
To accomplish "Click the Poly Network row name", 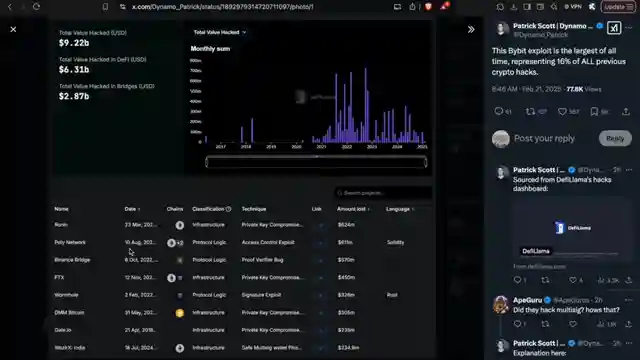I will 70,242.
